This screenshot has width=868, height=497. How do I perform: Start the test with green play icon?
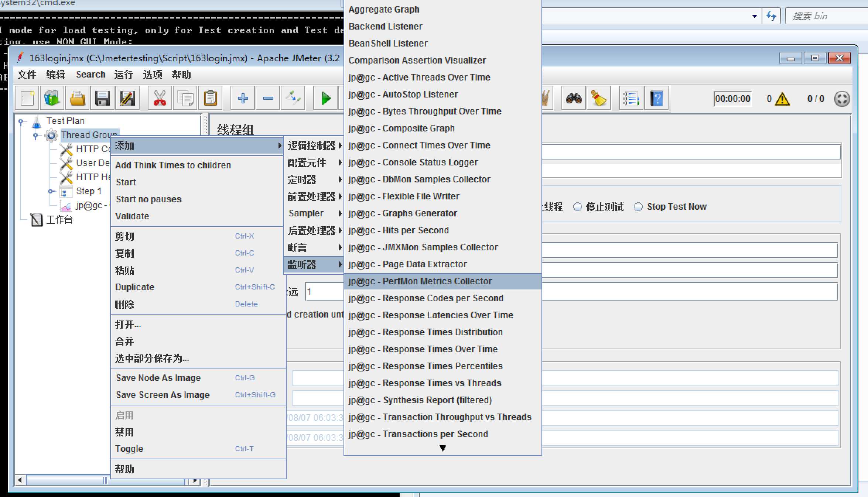point(325,99)
